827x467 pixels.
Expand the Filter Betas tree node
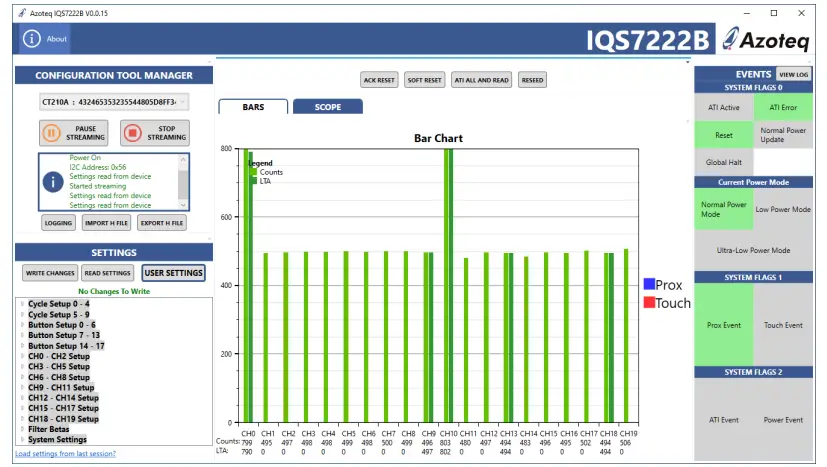[23, 428]
